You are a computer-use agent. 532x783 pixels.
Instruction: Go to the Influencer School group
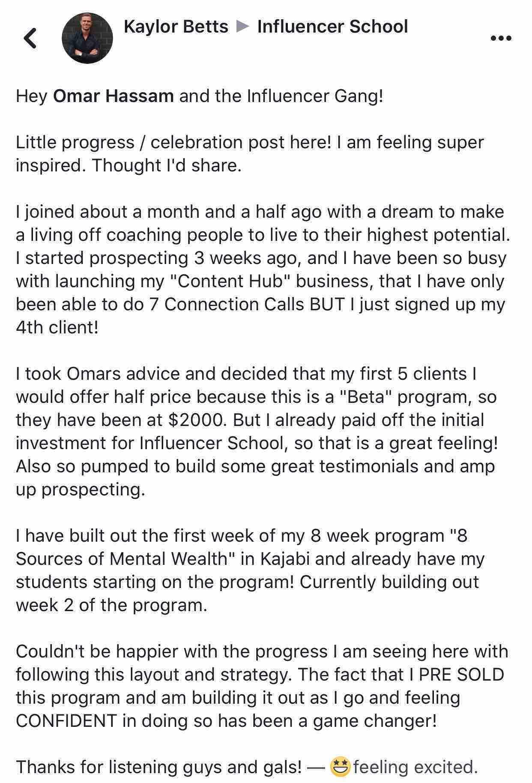[x=332, y=27]
